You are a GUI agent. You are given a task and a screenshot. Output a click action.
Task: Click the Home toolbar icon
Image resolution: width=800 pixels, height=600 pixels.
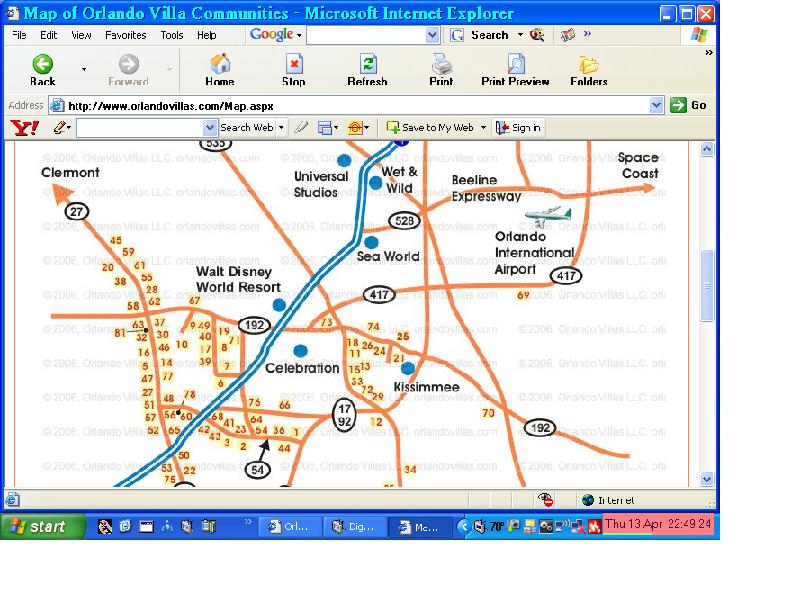pos(220,70)
